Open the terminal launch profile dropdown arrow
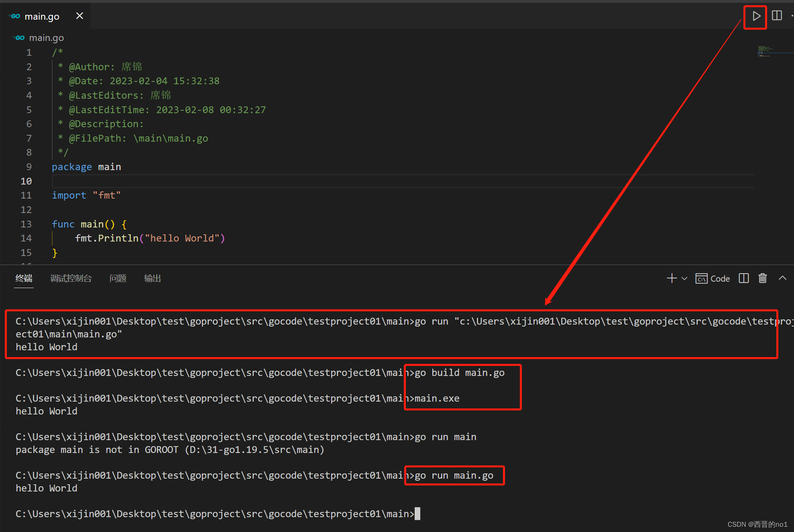The image size is (794, 532). coord(684,278)
